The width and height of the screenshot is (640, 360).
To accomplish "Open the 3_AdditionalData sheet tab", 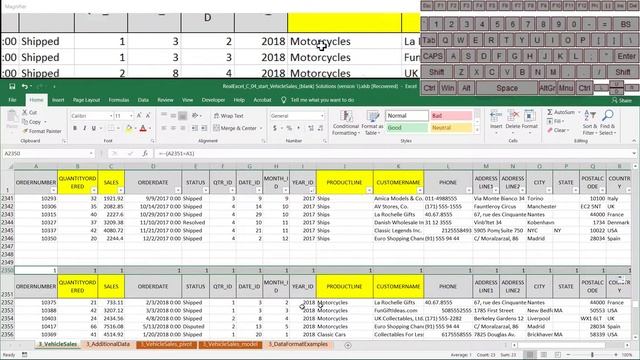I will tap(108, 344).
